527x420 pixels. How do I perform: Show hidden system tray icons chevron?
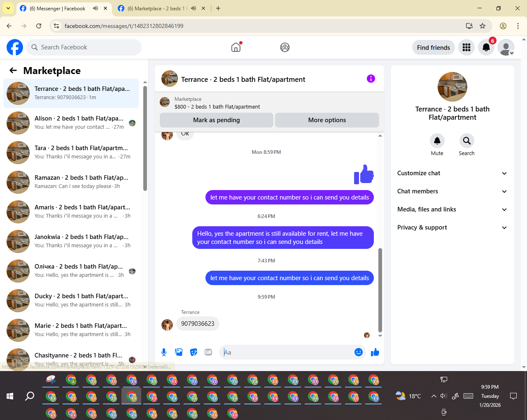[434, 396]
